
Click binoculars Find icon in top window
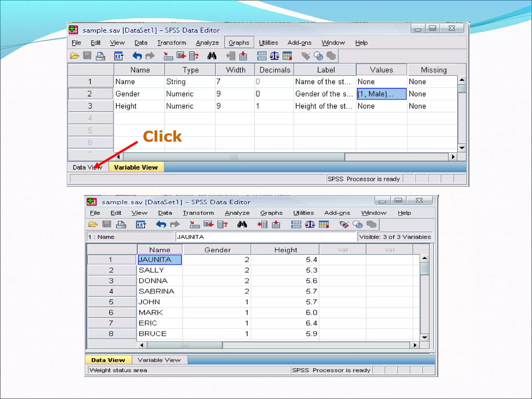click(212, 56)
